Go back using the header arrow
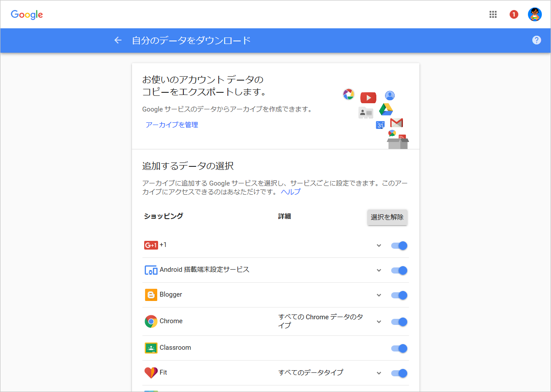 [x=118, y=41]
